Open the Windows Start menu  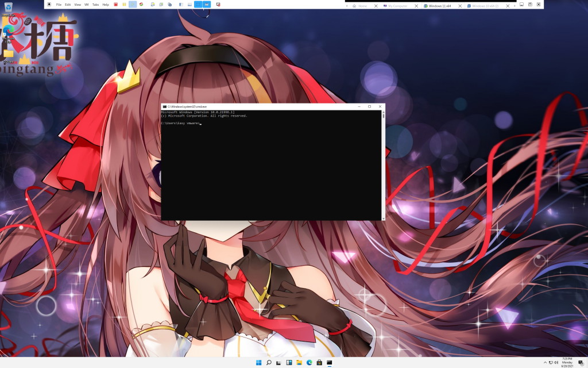point(259,362)
